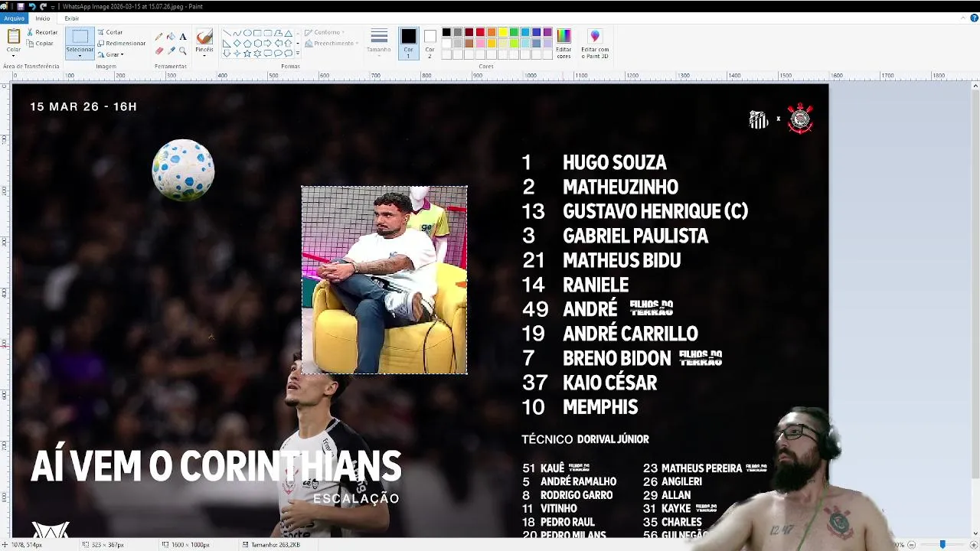Choose the red color swatch
The height and width of the screenshot is (551, 980).
[480, 32]
